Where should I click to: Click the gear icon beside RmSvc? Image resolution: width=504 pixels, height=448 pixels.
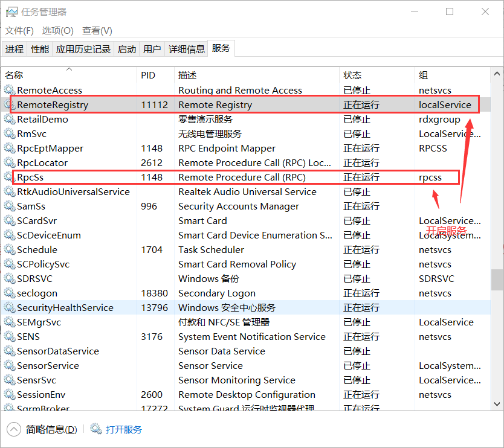tap(10, 133)
